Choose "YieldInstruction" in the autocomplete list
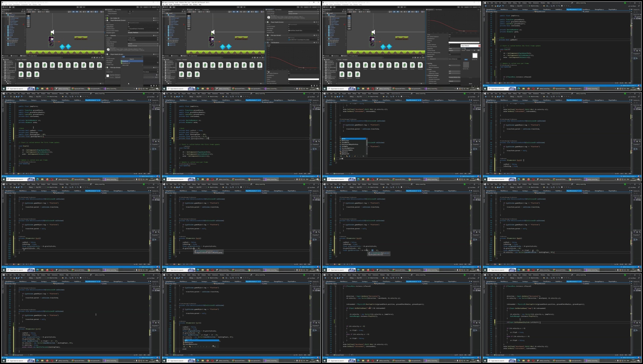643x364 pixels. pos(189,342)
